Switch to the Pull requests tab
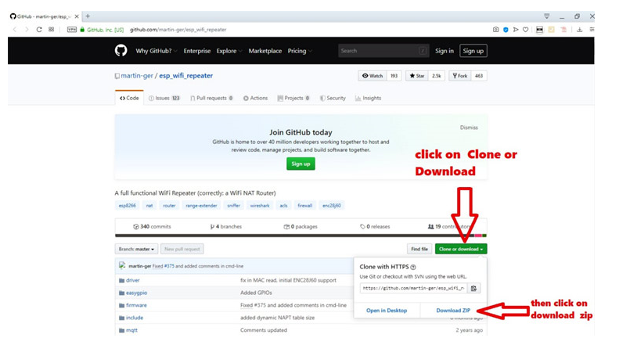Image resolution: width=644 pixels, height=349 pixels. pos(211,98)
